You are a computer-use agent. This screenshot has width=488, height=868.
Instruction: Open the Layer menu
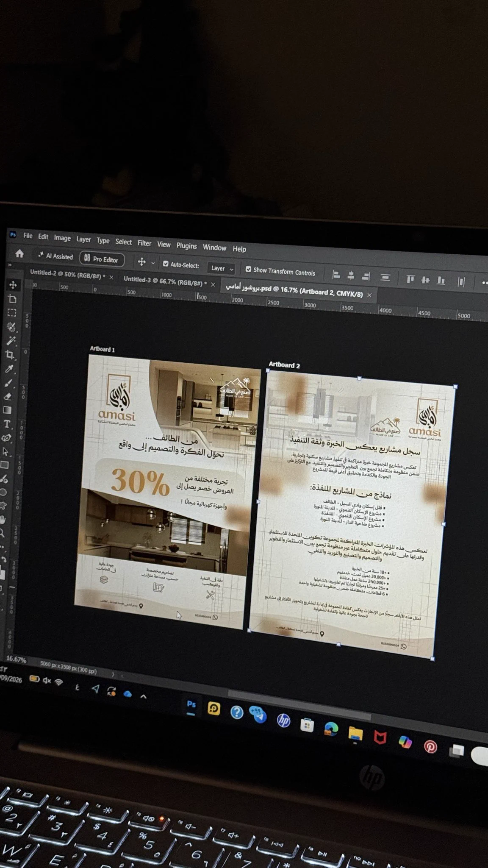[x=83, y=239]
